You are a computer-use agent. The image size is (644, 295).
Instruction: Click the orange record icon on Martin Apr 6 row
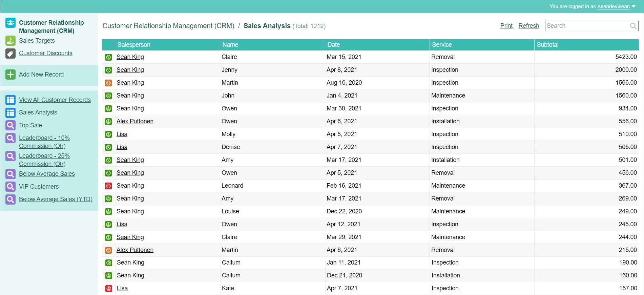(x=108, y=250)
